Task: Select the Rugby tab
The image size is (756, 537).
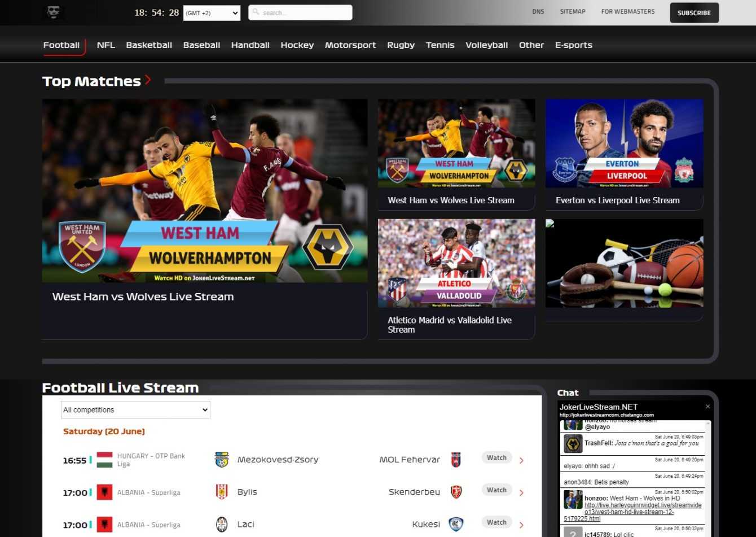Action: pyautogui.click(x=401, y=45)
